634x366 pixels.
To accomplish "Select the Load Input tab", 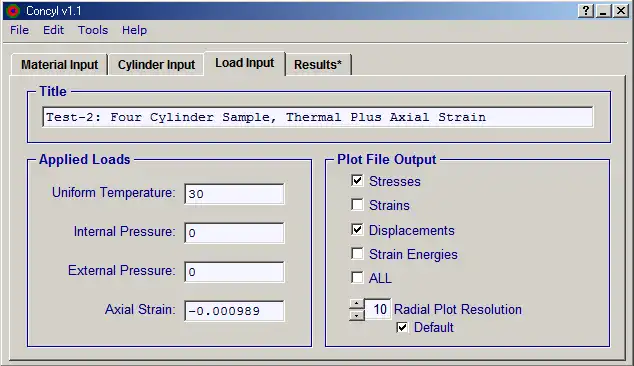I will point(245,63).
